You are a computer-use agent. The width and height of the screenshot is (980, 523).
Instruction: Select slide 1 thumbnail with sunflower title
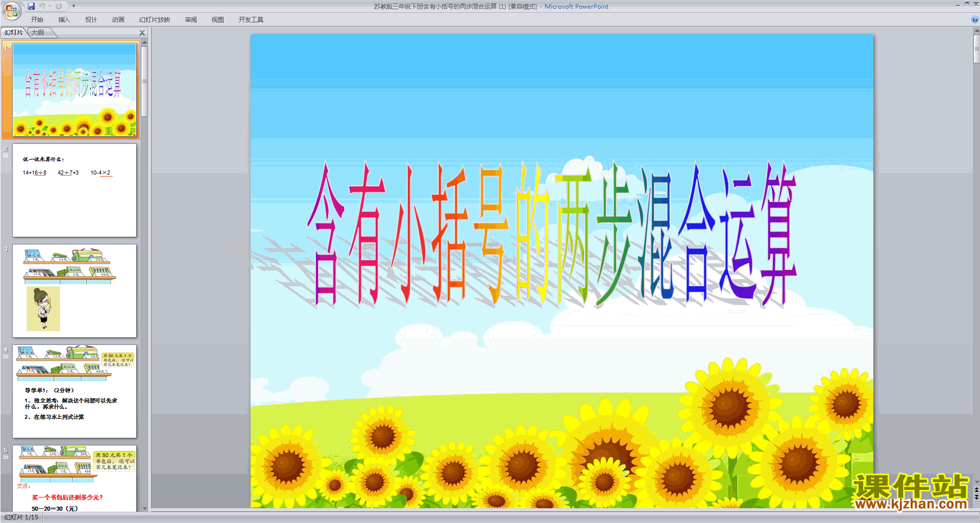point(75,90)
